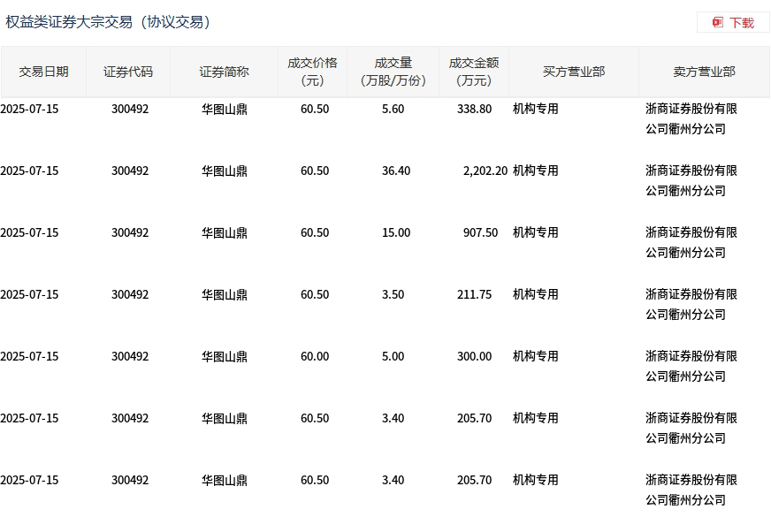Image resolution: width=771 pixels, height=532 pixels.
Task: Click the 交易日期 column header
Action: pos(43,72)
